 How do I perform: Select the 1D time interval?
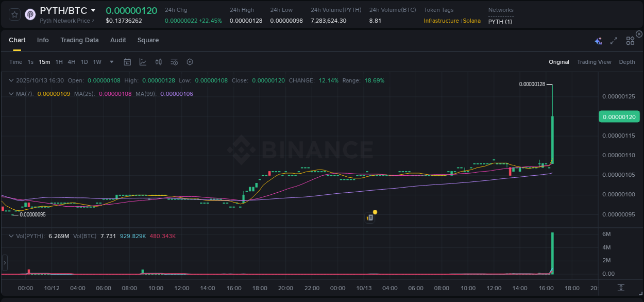coord(84,62)
